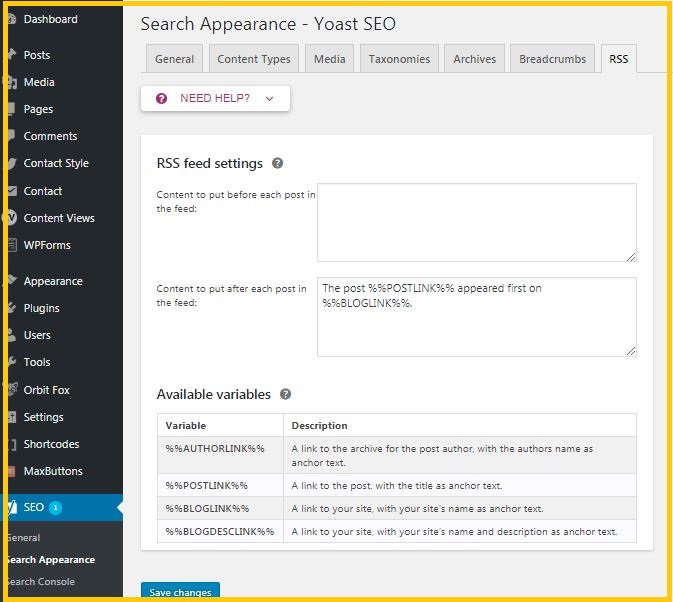
Task: Click the %%AUTHORLINK%% variable cell
Action: click(x=220, y=455)
